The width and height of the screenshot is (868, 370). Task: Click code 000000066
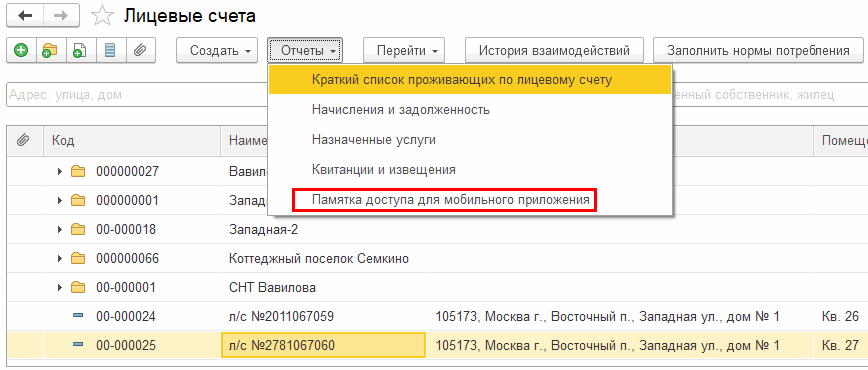pyautogui.click(x=127, y=259)
